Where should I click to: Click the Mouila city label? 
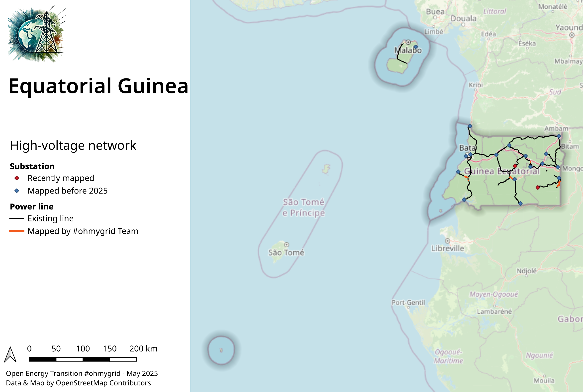(x=544, y=381)
